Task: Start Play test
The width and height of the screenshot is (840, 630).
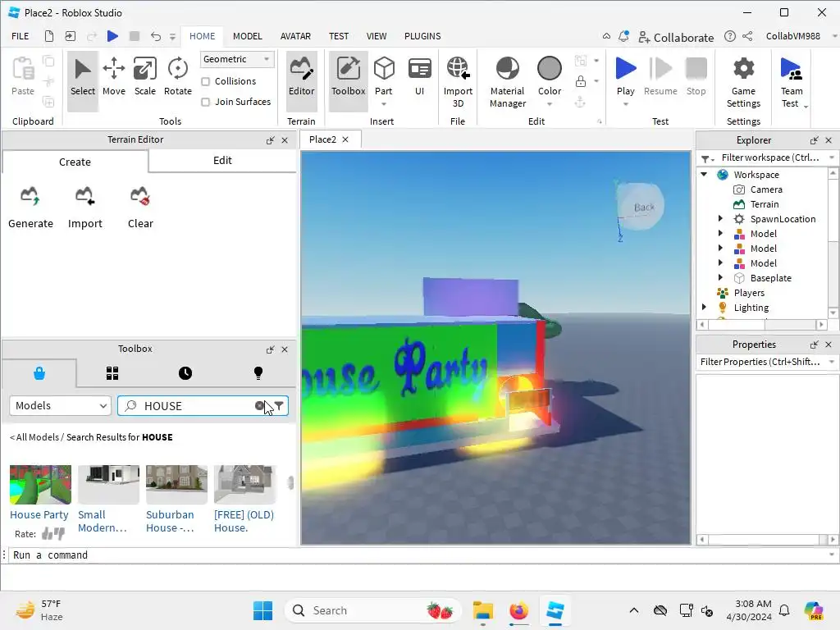Action: [x=625, y=75]
